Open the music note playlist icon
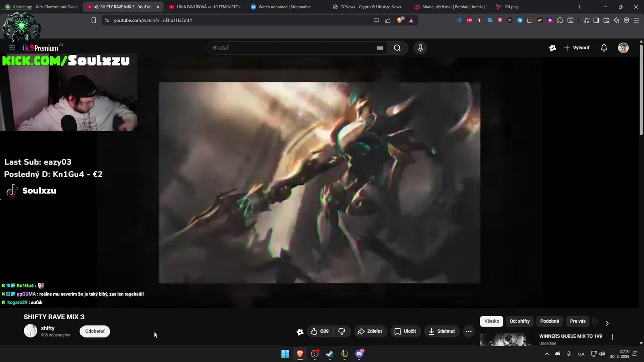Viewport: 644px width, 362px height. (586, 20)
